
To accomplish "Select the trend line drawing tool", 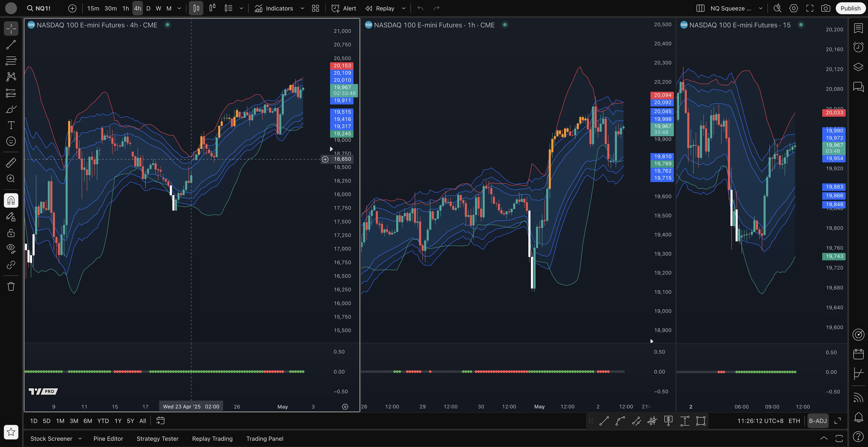I will pos(11,45).
